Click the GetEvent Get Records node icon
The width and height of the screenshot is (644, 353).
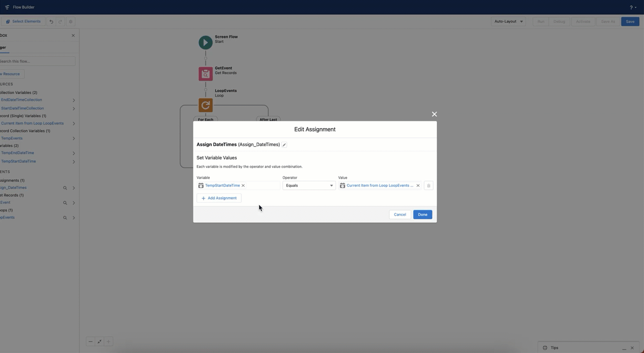[x=205, y=74]
